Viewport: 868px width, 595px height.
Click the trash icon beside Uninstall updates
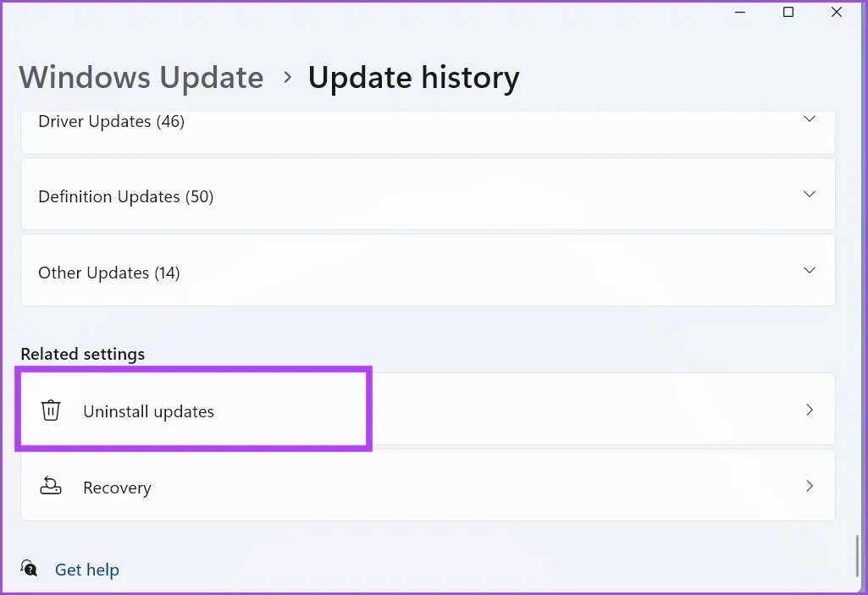51,411
